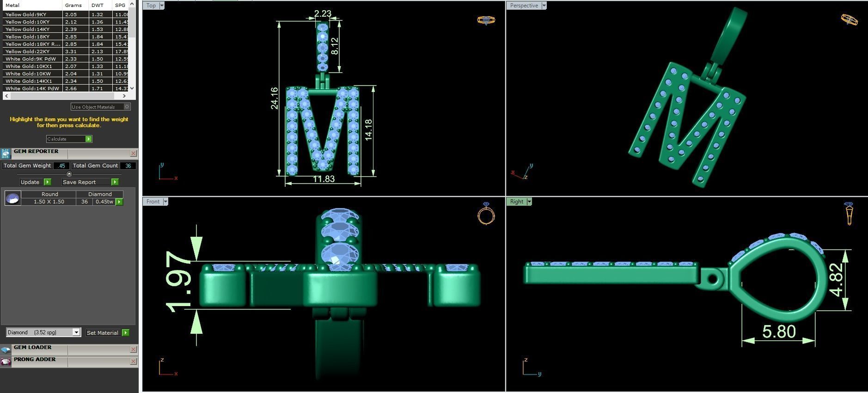Click the 11.83 width dimension in Top viewport
Screen dimensions: 868x393
324,179
